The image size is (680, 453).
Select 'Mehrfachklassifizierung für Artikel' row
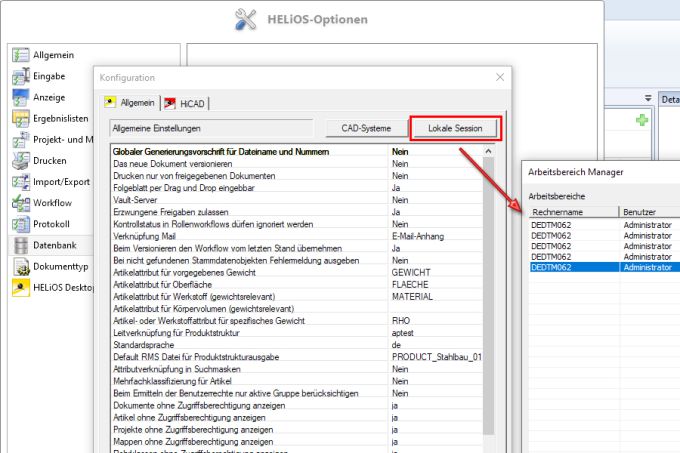point(297,381)
